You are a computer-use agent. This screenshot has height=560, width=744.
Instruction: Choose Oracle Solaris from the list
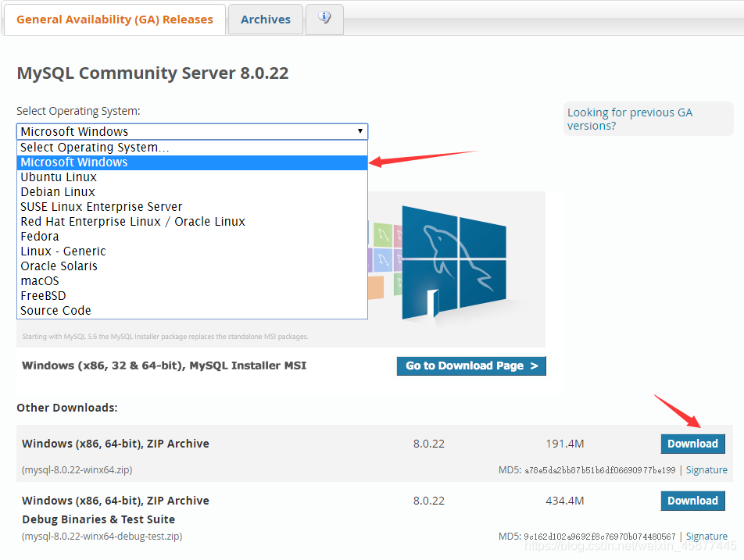[x=59, y=266]
